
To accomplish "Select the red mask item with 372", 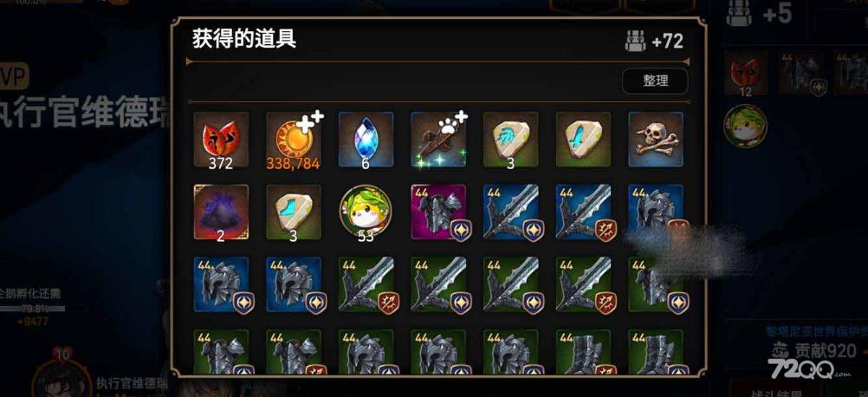I will click(222, 140).
